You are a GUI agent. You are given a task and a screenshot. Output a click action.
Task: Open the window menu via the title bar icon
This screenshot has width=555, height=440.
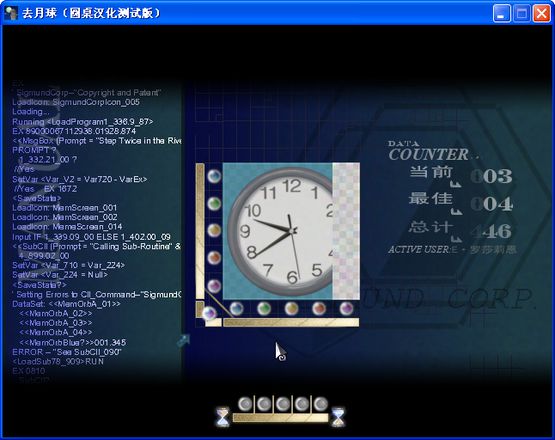pos(11,13)
